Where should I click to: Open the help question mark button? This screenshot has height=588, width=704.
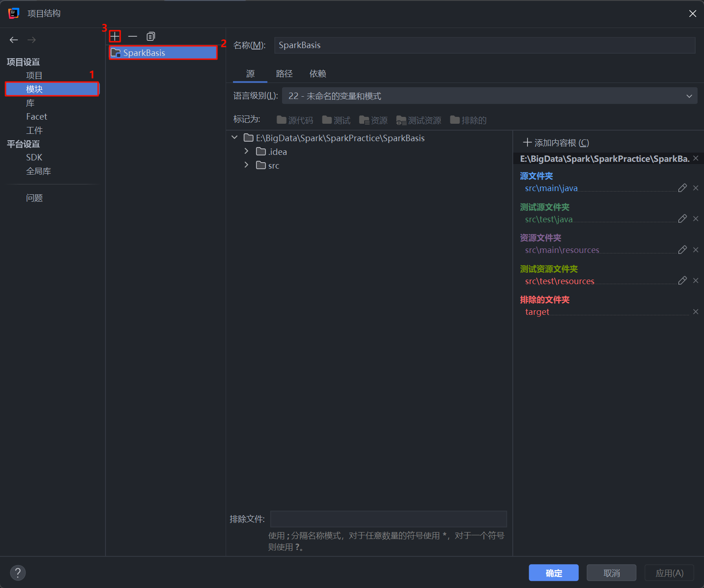tap(18, 572)
